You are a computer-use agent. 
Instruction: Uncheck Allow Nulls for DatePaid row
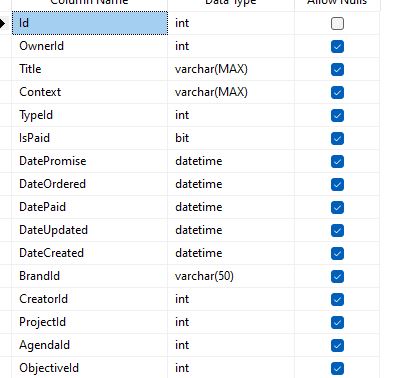tap(337, 207)
